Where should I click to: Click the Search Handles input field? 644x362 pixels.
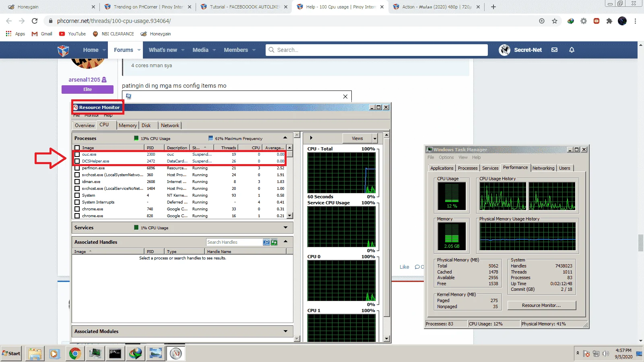pos(234,242)
